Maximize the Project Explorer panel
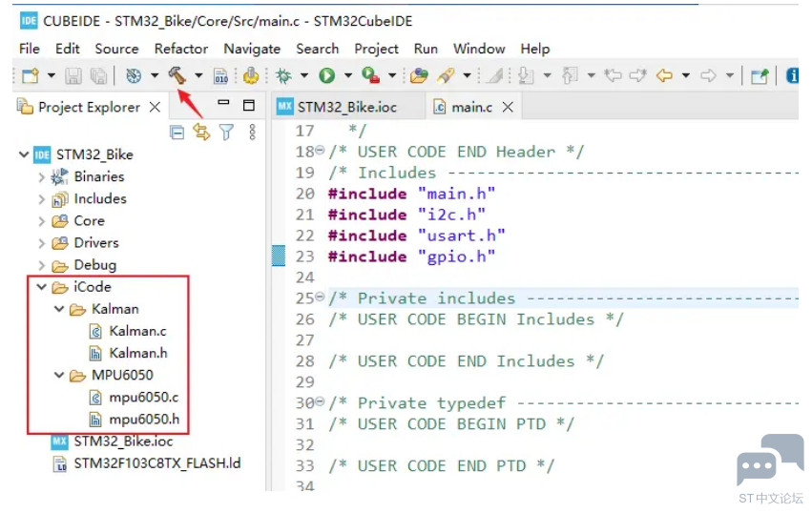Viewport: 812px width, 513px height. click(x=249, y=106)
